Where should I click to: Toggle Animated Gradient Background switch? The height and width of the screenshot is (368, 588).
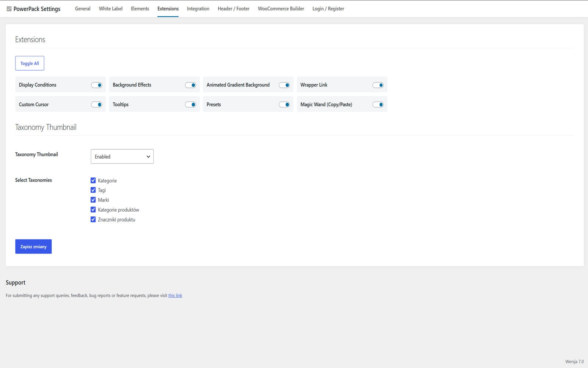284,85
